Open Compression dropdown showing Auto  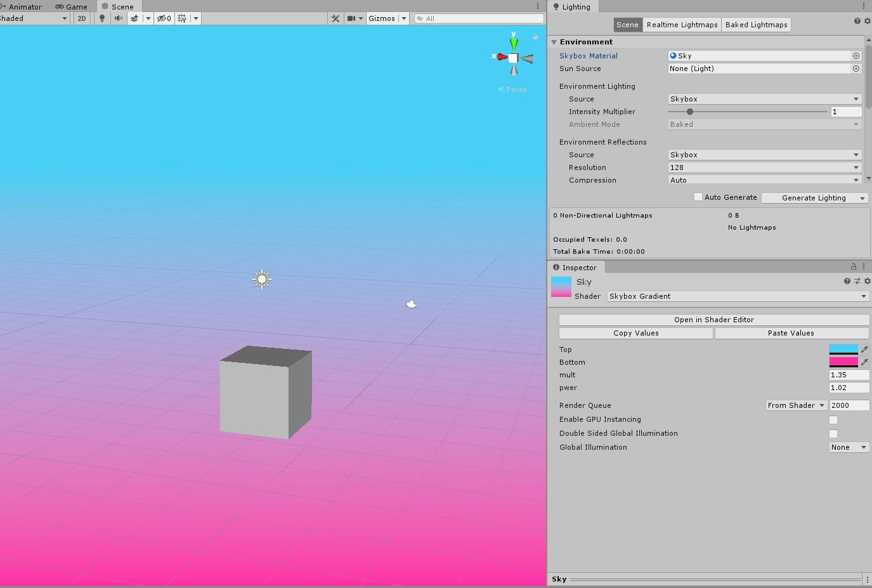coord(765,180)
